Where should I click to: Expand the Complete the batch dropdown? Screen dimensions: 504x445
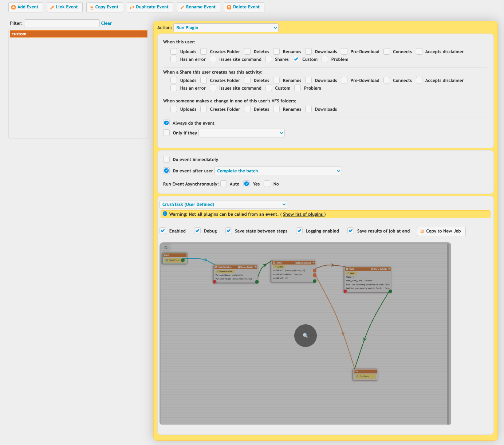coord(278,171)
